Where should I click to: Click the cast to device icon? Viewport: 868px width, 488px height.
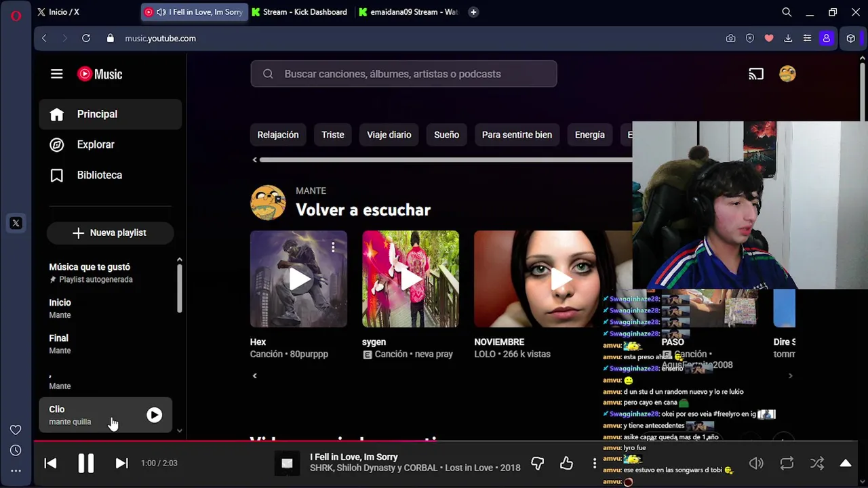point(756,74)
